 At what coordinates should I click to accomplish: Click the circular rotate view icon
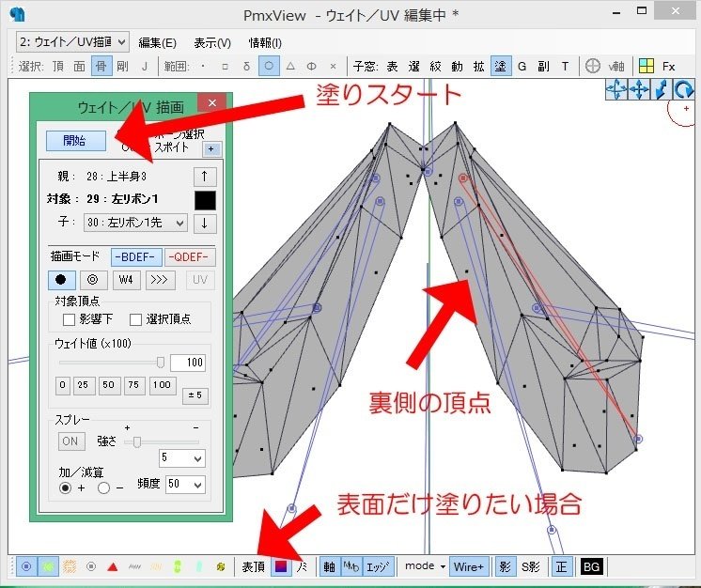pos(683,89)
